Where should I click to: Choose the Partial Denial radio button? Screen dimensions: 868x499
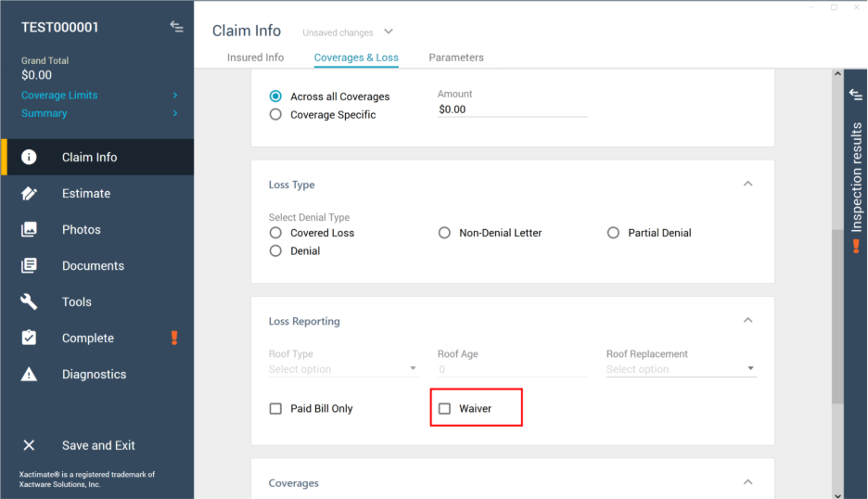click(x=613, y=233)
